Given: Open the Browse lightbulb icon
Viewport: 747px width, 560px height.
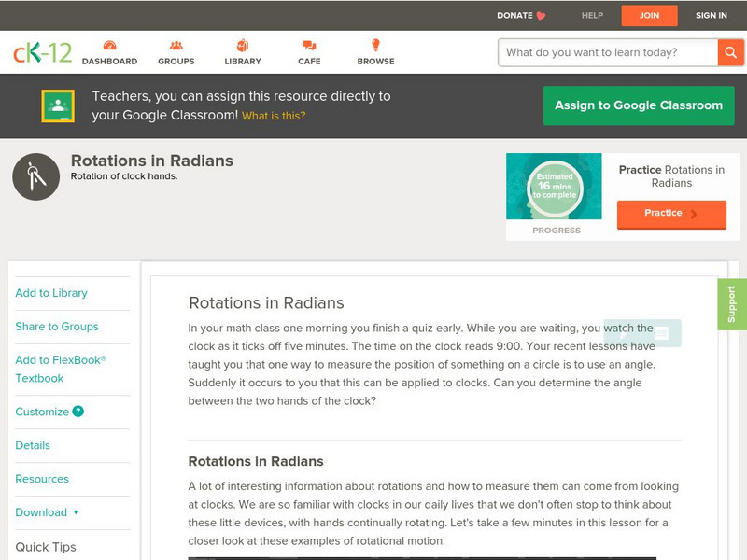Looking at the screenshot, I should coord(375,46).
